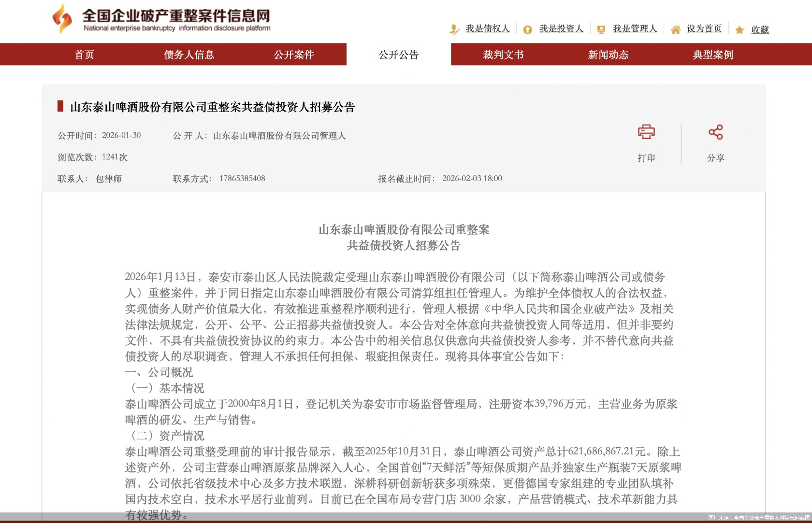This screenshot has width=812, height=523.
Task: Click the star icon beside 收藏
Action: pos(739,29)
